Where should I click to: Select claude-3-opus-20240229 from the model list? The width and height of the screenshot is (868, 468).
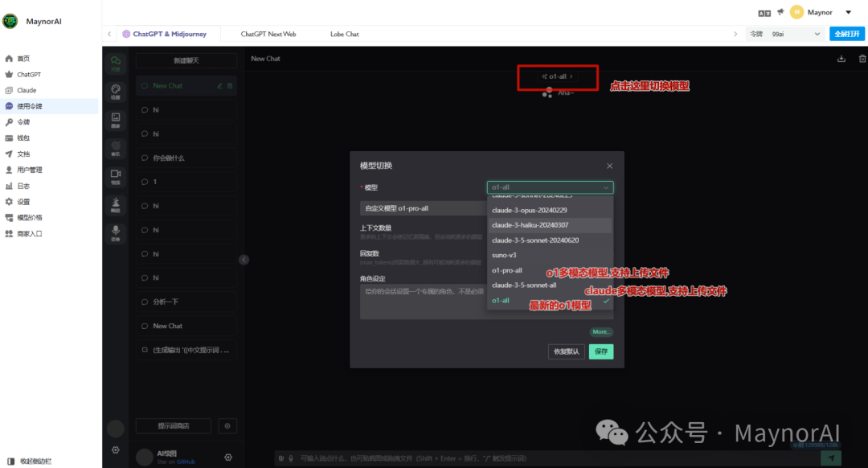pyautogui.click(x=530, y=210)
